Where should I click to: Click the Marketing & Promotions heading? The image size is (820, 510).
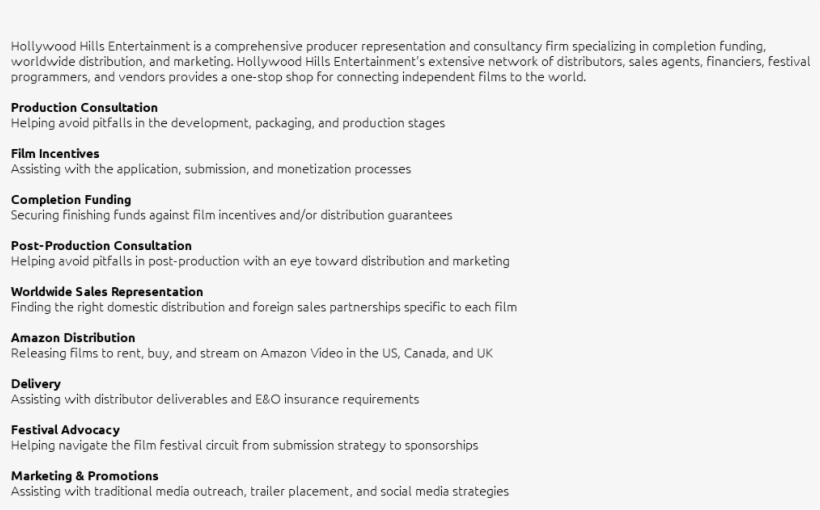[85, 476]
